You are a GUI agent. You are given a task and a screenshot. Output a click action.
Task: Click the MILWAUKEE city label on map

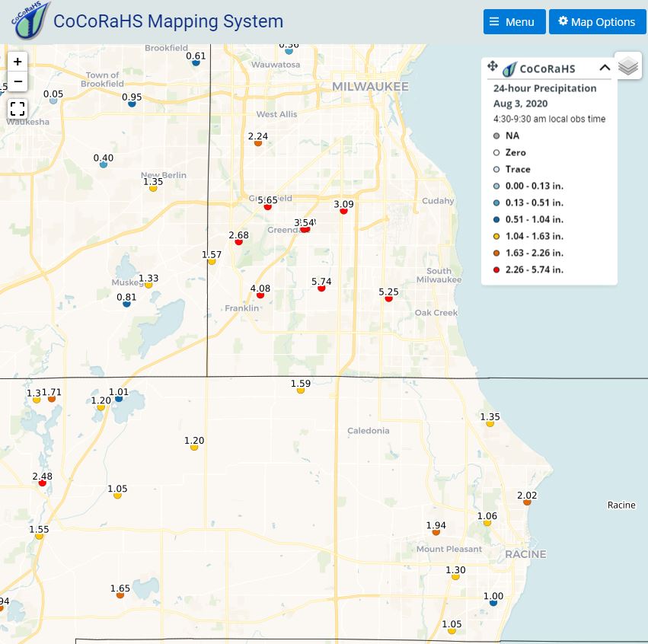coord(370,86)
